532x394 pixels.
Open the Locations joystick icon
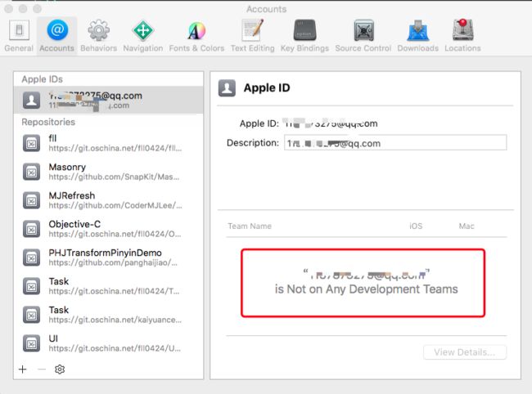tap(462, 29)
